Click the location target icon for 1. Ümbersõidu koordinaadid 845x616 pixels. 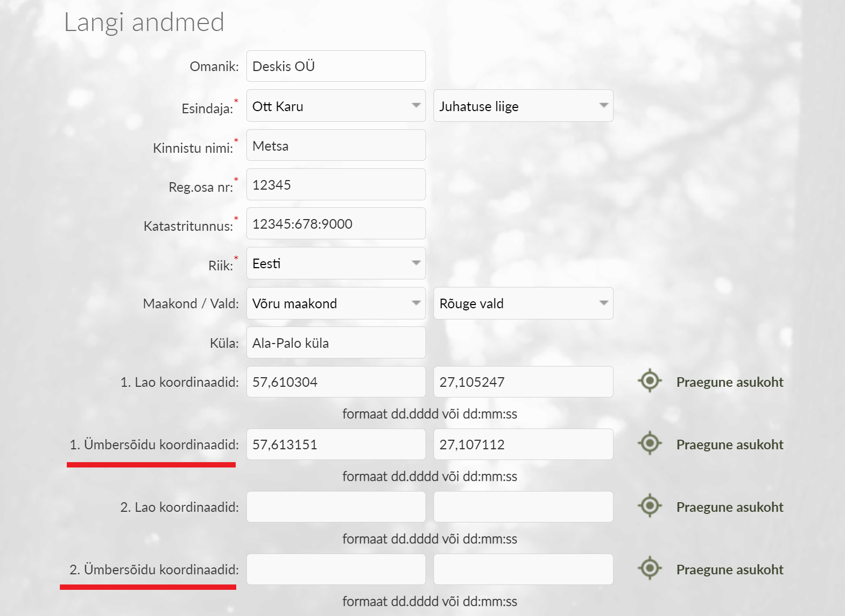point(650,443)
